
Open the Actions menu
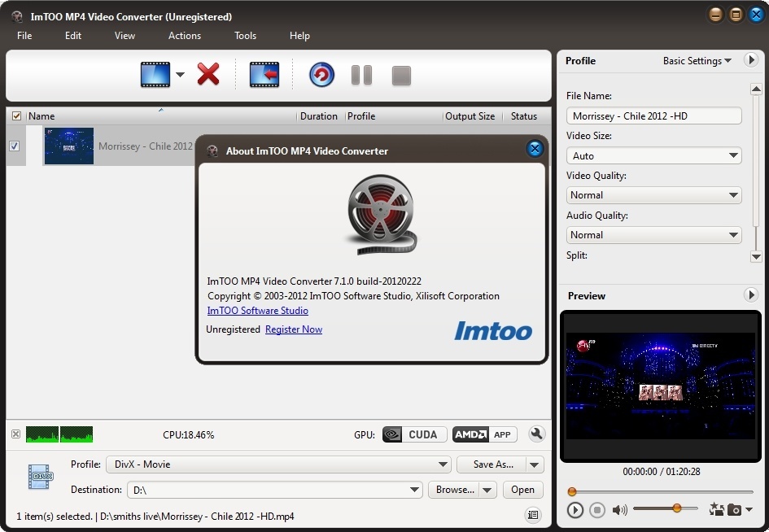pyautogui.click(x=185, y=36)
